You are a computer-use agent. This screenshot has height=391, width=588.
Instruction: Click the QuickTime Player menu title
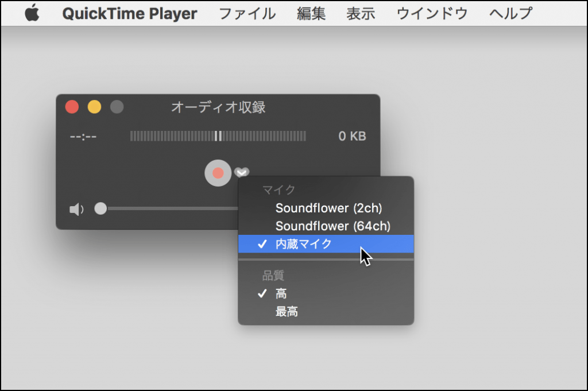[129, 13]
